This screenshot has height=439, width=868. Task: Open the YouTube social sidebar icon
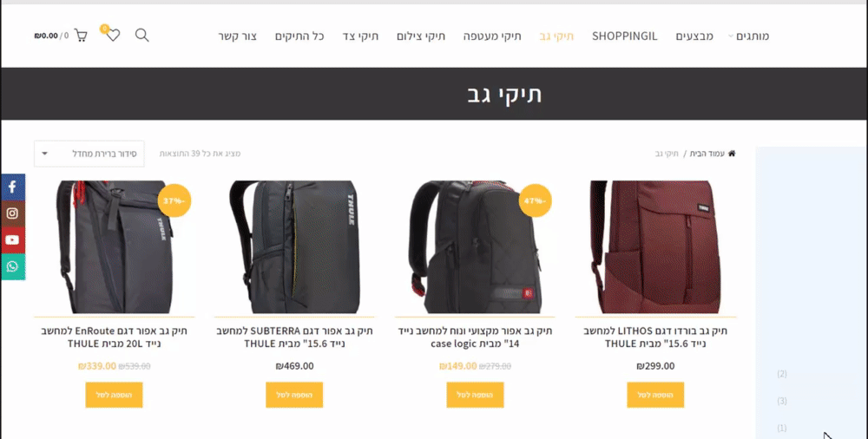13,240
